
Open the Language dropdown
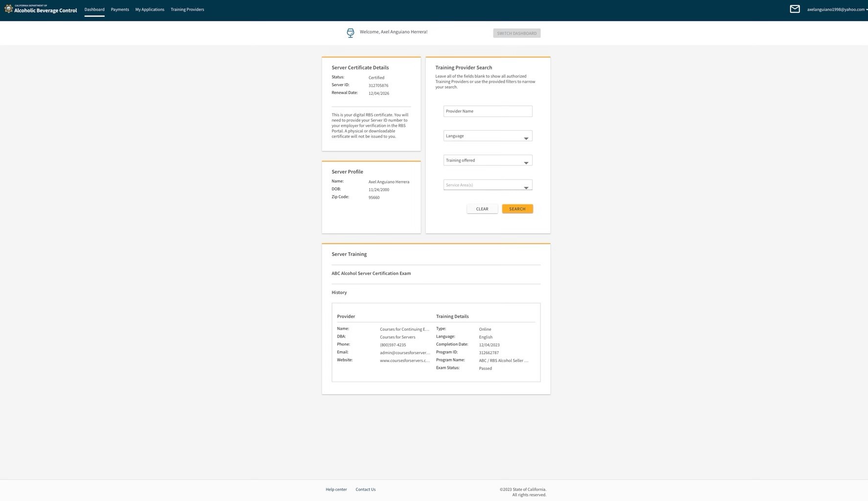point(487,136)
